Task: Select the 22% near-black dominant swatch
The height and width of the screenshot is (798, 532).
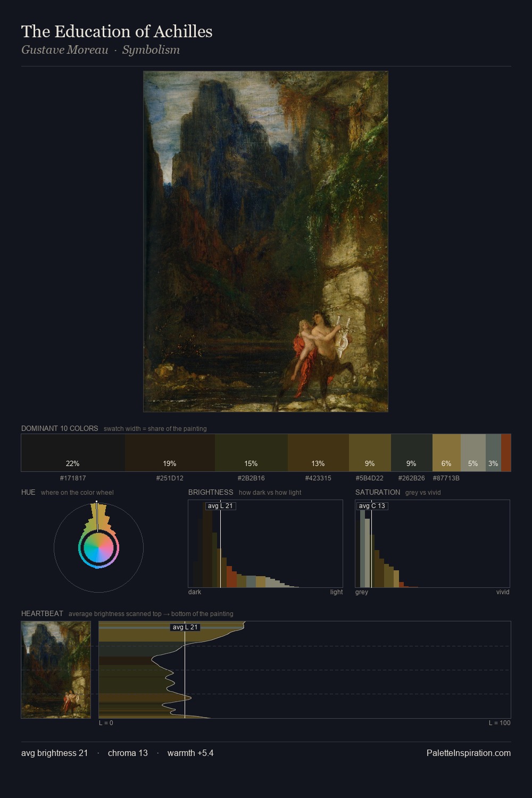Action: (73, 453)
